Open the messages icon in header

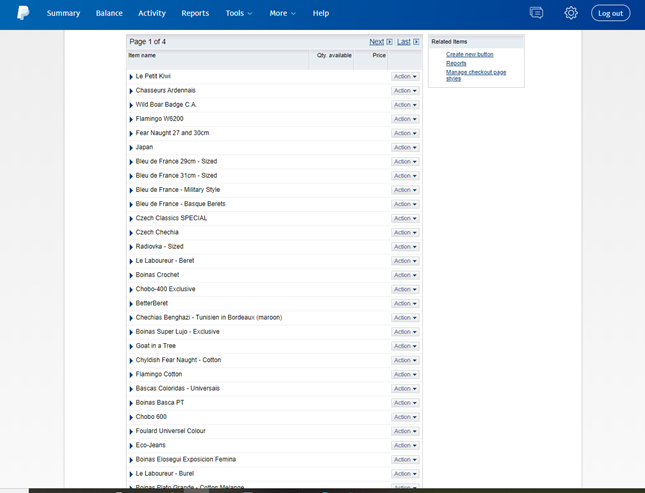(536, 13)
